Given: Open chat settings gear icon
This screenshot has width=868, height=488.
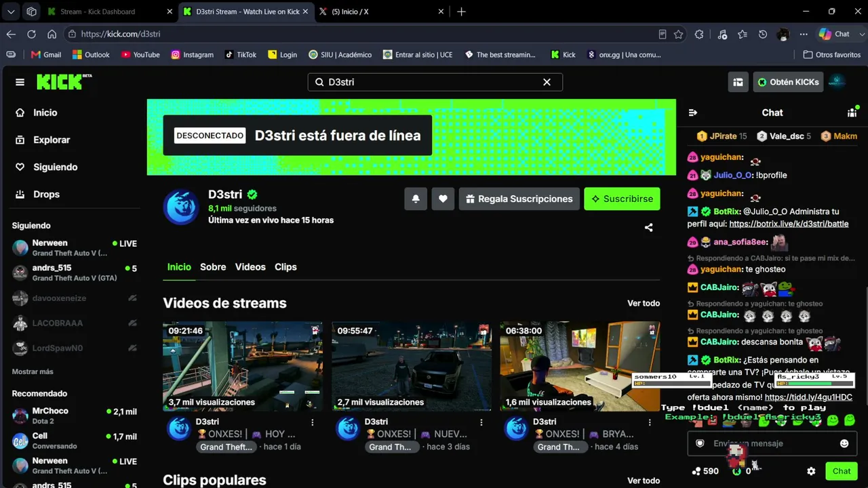Looking at the screenshot, I should click(811, 471).
